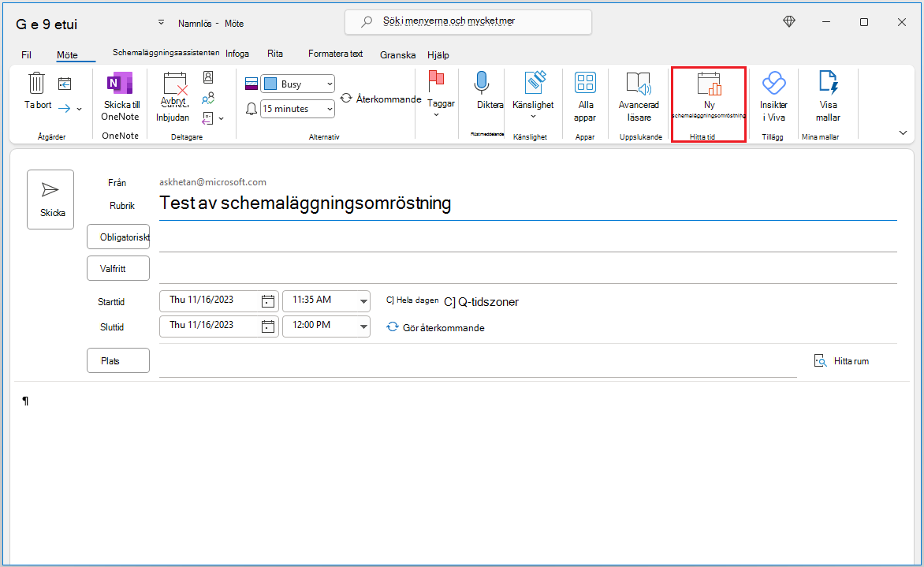Click the Plats location input field
Screen dimensions: 924x567
477,361
